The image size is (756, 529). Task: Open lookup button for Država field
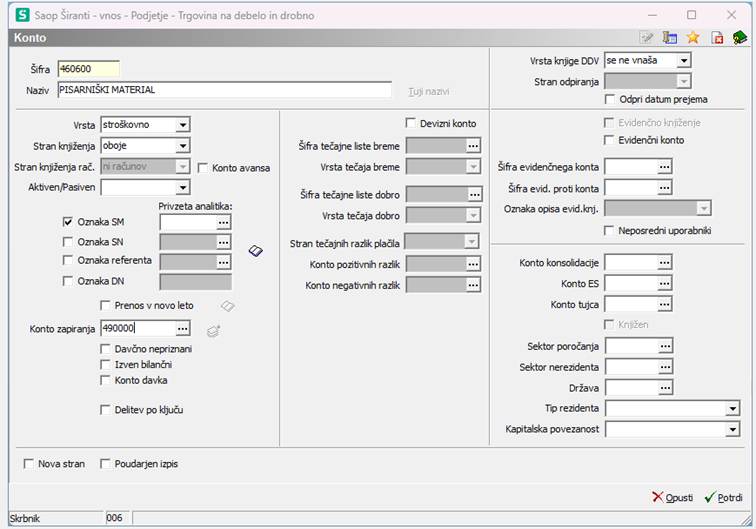click(665, 388)
